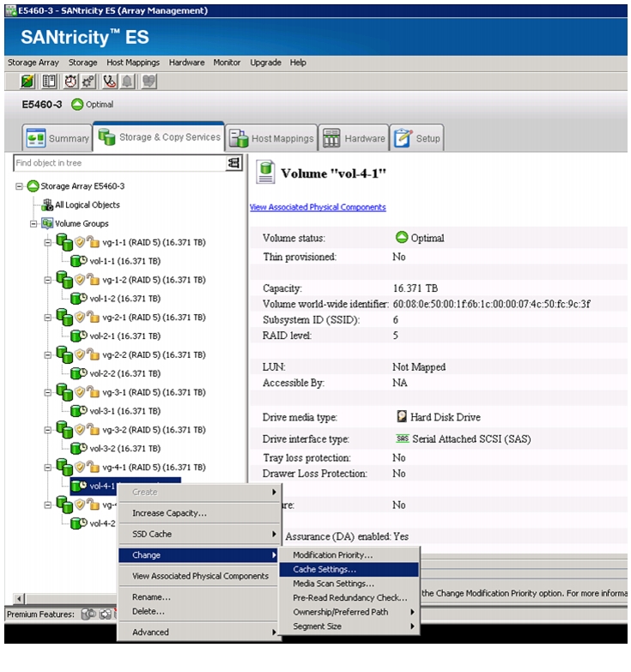Select Cache Settings in the Change submenu
The image size is (631, 672).
tap(349, 569)
